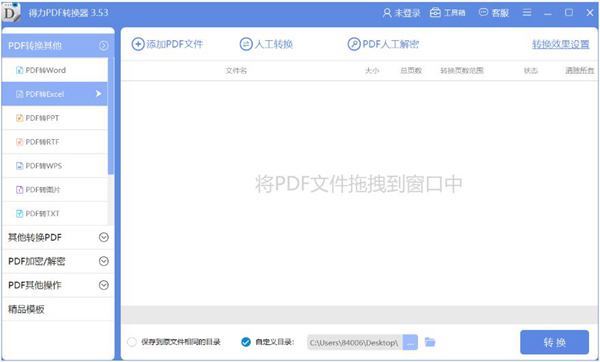Select the PDF转图片 file icon
The image size is (600, 362).
click(x=20, y=189)
